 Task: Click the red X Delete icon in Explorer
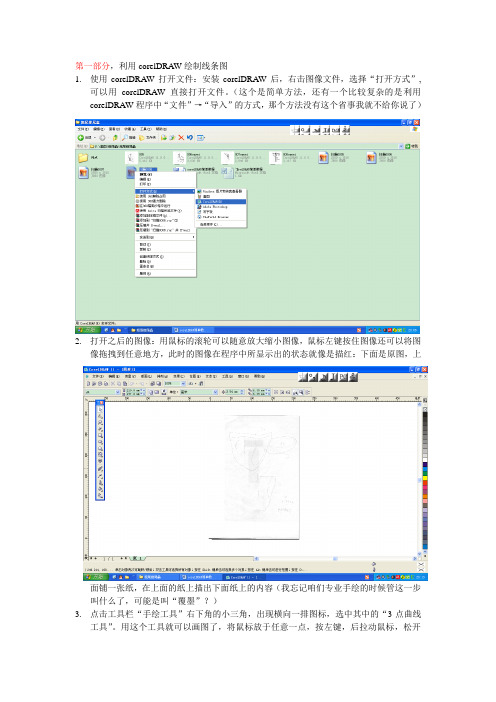point(181,137)
